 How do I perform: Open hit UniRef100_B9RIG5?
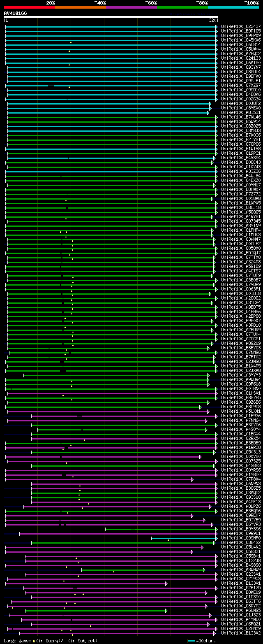coord(241,31)
